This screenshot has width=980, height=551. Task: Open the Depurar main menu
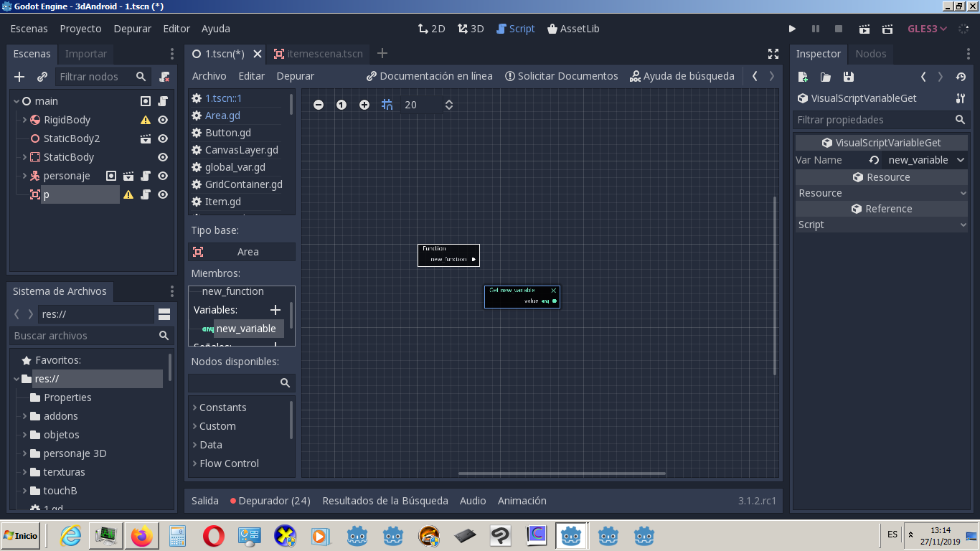[x=133, y=29]
